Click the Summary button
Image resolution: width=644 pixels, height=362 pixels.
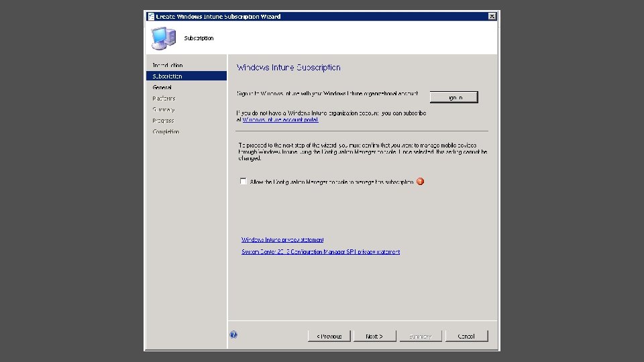[x=421, y=336]
